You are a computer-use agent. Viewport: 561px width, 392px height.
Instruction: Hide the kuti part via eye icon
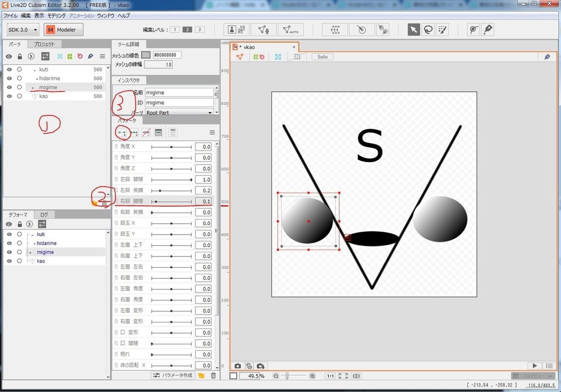pyautogui.click(x=9, y=70)
